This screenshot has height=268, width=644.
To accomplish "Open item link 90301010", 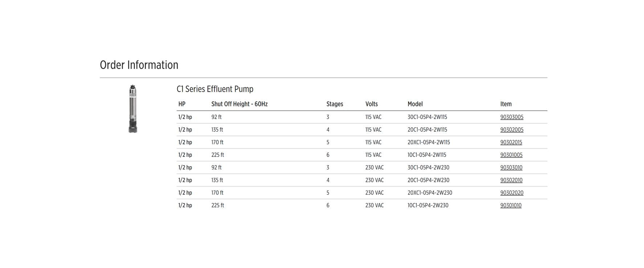I will [510, 205].
